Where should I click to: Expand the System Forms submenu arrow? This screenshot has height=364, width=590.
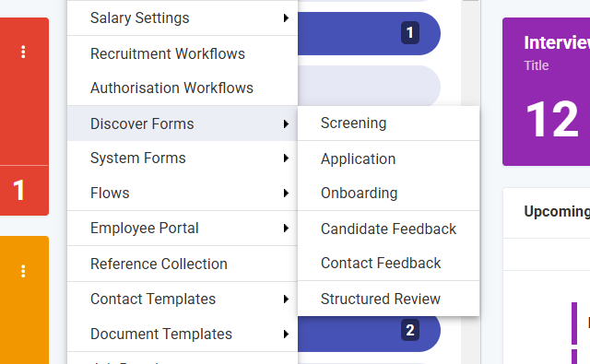pyautogui.click(x=286, y=158)
